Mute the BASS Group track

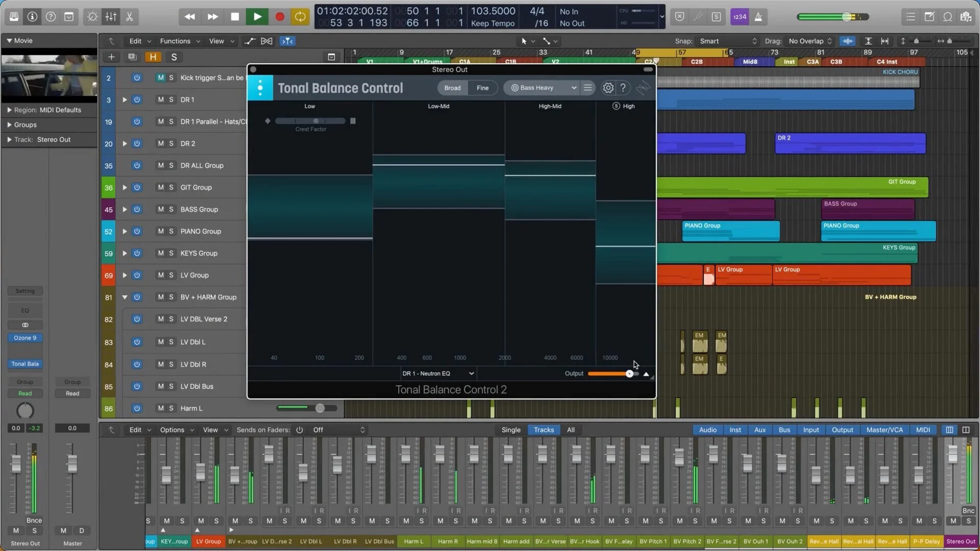click(x=161, y=209)
